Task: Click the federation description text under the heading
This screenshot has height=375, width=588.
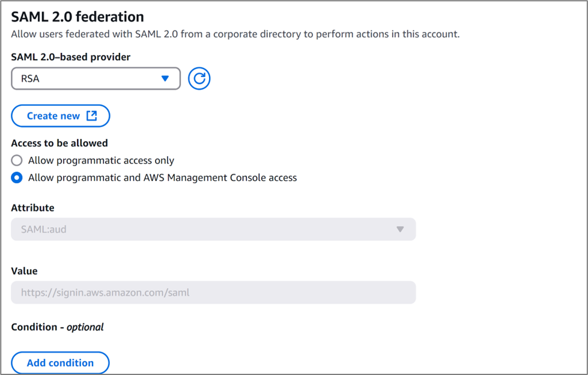Action: pyautogui.click(x=235, y=34)
